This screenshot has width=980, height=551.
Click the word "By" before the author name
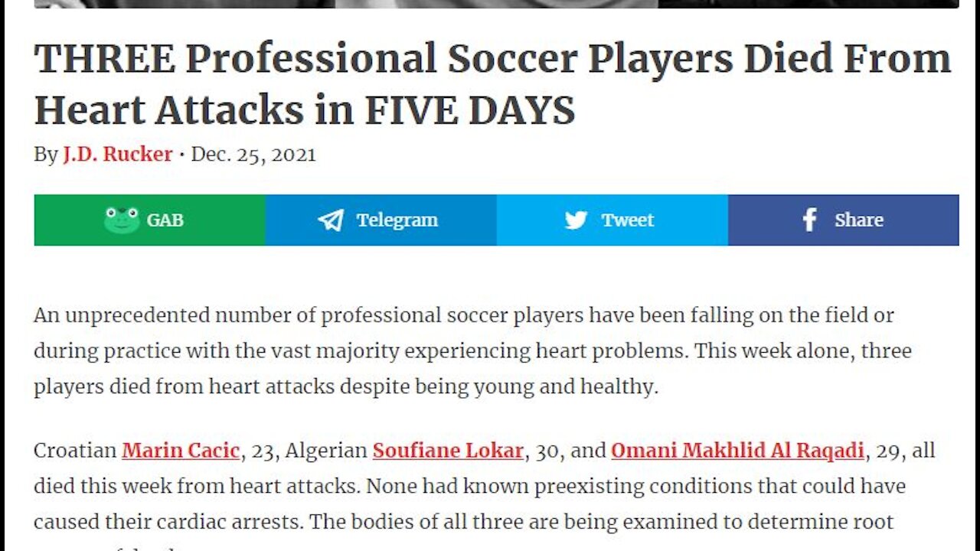(45, 155)
